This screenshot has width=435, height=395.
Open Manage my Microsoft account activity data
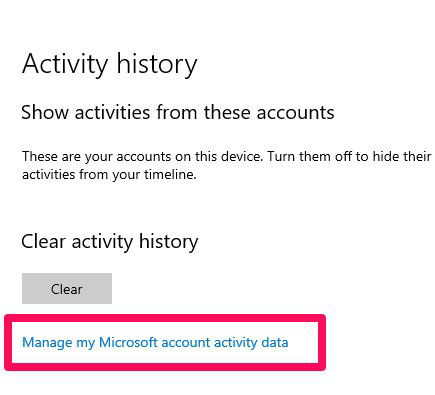pos(155,343)
